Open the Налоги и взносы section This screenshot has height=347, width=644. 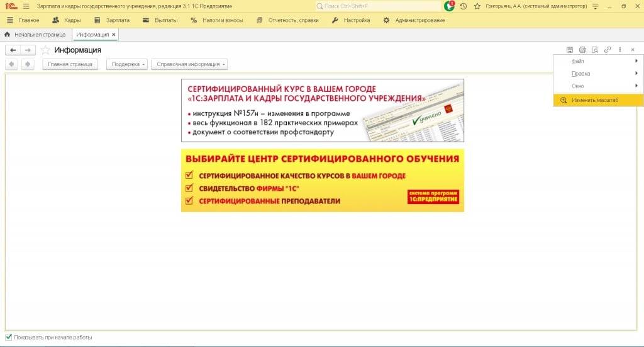tap(217, 20)
